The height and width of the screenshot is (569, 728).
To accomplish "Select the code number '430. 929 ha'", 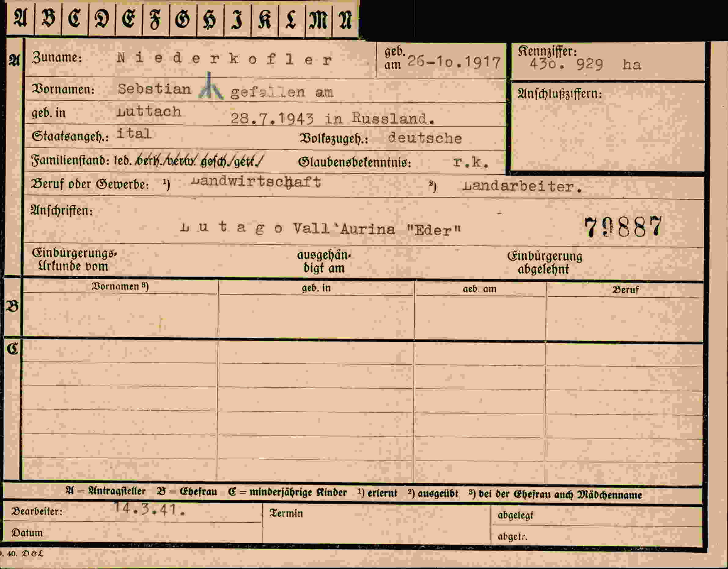I will pyautogui.click(x=585, y=64).
